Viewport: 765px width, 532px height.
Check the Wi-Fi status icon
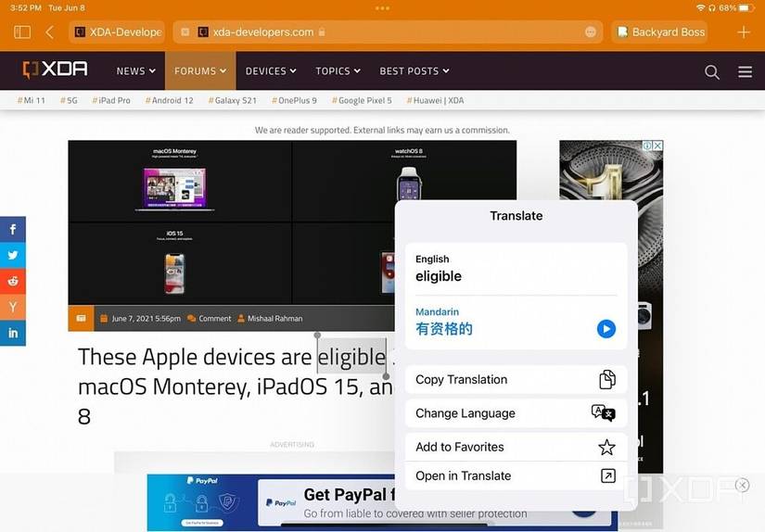point(701,7)
